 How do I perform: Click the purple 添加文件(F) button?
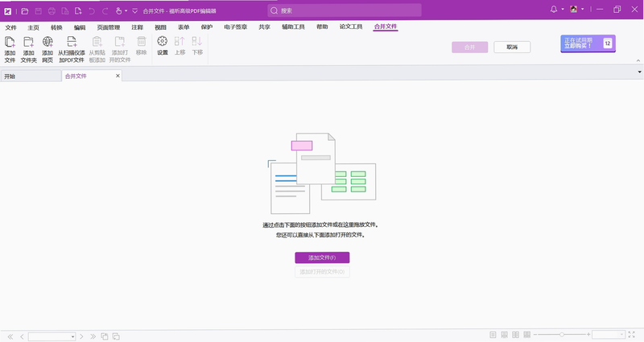click(x=322, y=258)
